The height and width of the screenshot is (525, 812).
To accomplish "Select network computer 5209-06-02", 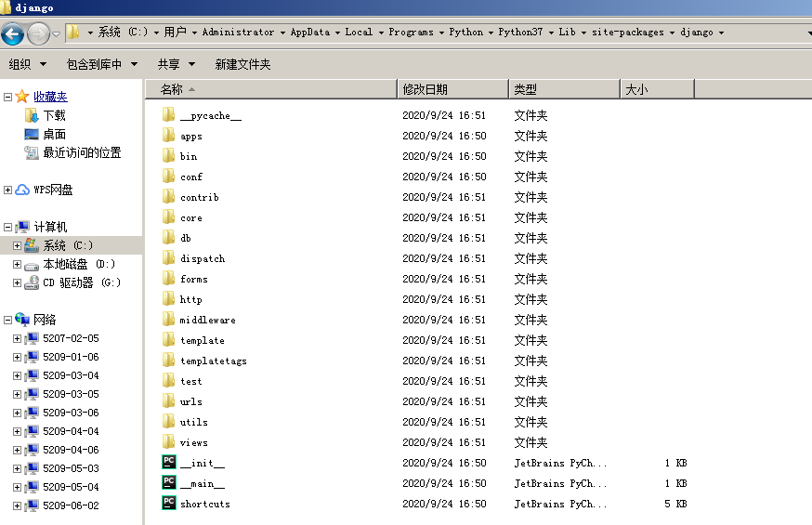I will pos(71,505).
